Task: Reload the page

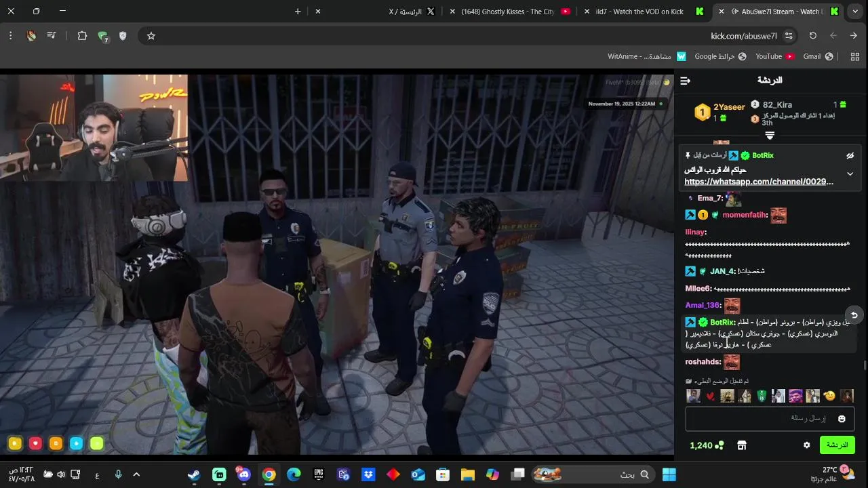Action: 812,36
